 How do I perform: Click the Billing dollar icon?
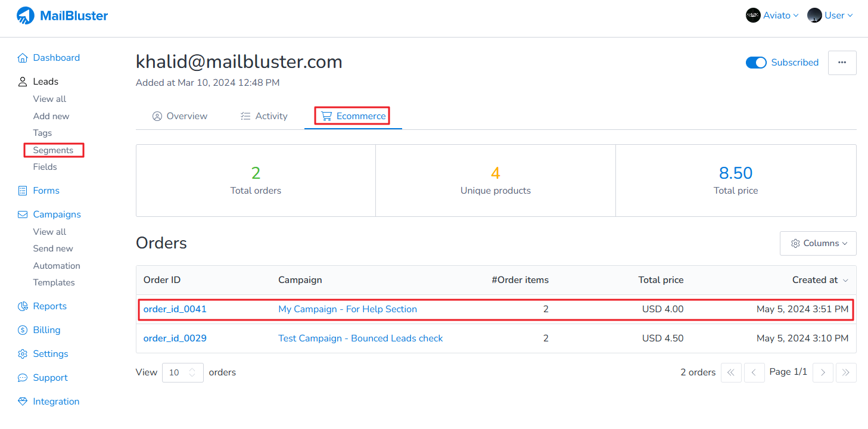point(23,330)
